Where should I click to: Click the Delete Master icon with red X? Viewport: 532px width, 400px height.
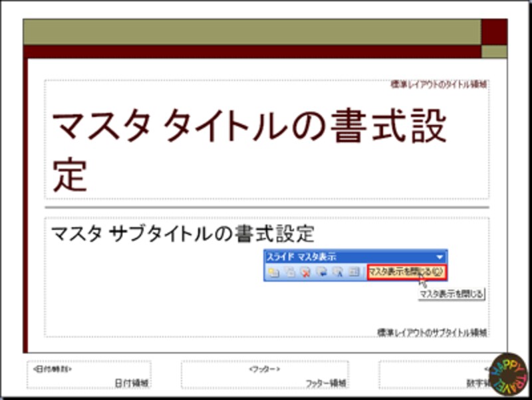[306, 272]
